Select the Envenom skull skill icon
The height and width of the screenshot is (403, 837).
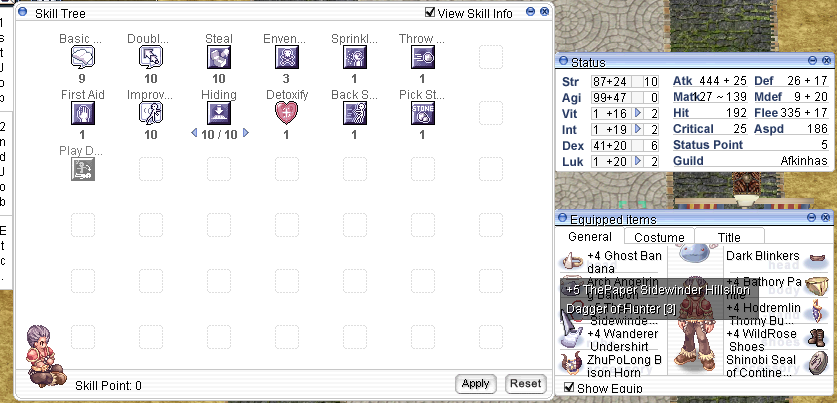[x=287, y=57]
